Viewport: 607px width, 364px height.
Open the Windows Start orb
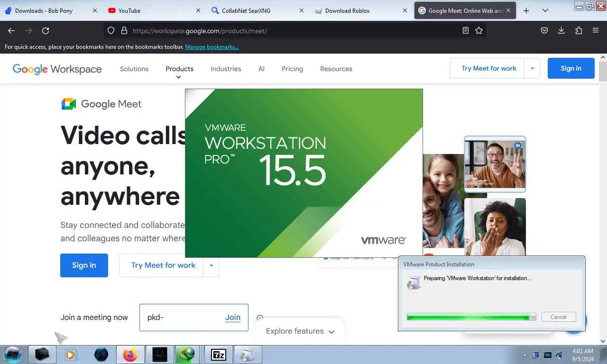tap(13, 354)
